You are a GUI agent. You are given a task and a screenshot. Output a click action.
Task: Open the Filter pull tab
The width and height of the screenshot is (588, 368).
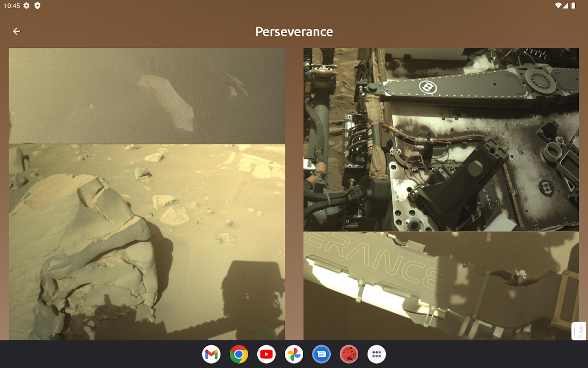(579, 331)
